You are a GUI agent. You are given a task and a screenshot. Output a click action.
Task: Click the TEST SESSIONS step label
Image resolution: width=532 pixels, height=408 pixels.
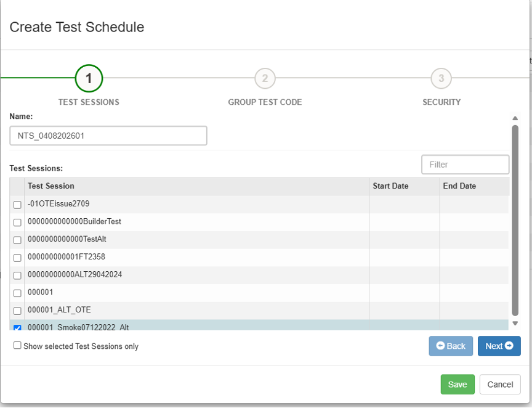(x=89, y=102)
